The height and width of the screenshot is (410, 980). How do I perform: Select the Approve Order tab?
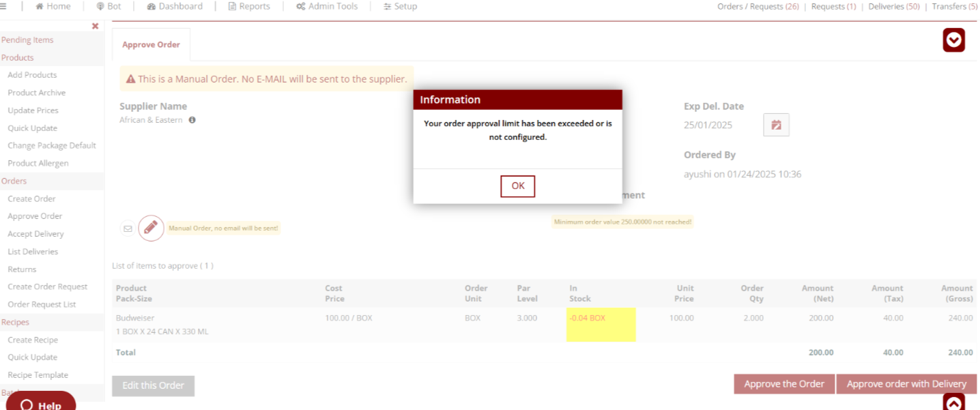coord(151,45)
